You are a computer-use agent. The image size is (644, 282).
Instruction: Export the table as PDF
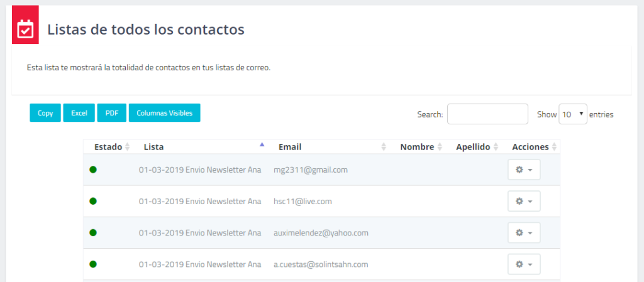pyautogui.click(x=112, y=113)
